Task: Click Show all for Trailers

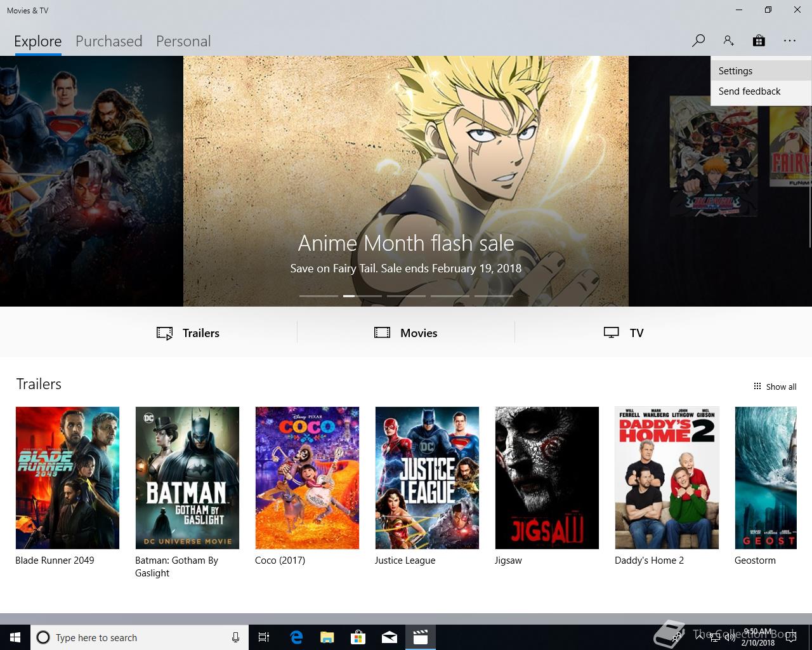Action: [775, 387]
